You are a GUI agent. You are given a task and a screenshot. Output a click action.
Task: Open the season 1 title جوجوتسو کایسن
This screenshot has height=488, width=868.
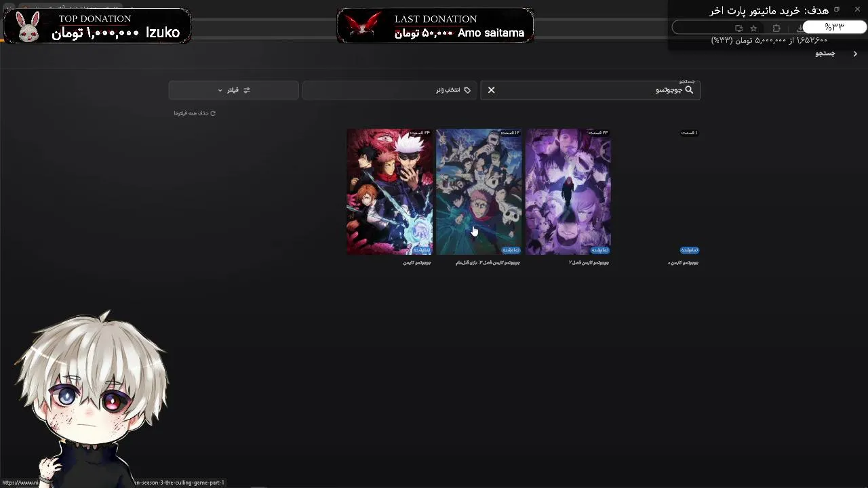(417, 262)
